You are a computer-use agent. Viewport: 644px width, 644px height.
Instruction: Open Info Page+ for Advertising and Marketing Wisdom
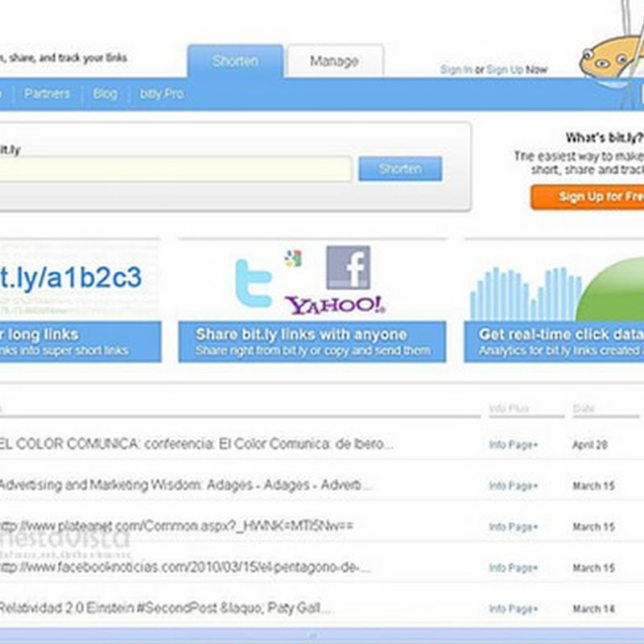point(514,486)
